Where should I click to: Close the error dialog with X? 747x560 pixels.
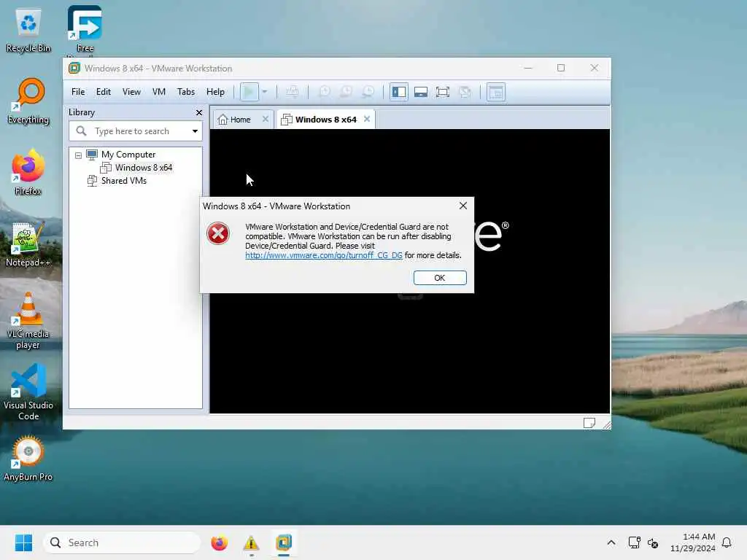click(463, 206)
